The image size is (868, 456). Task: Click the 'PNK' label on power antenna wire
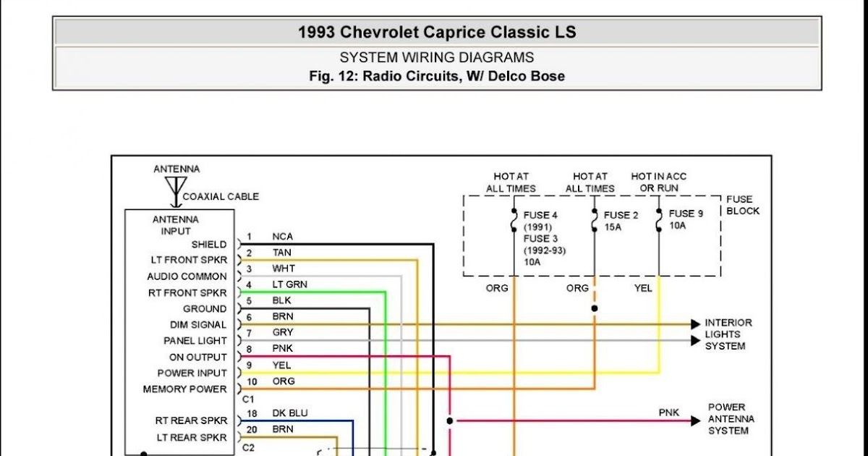[669, 413]
